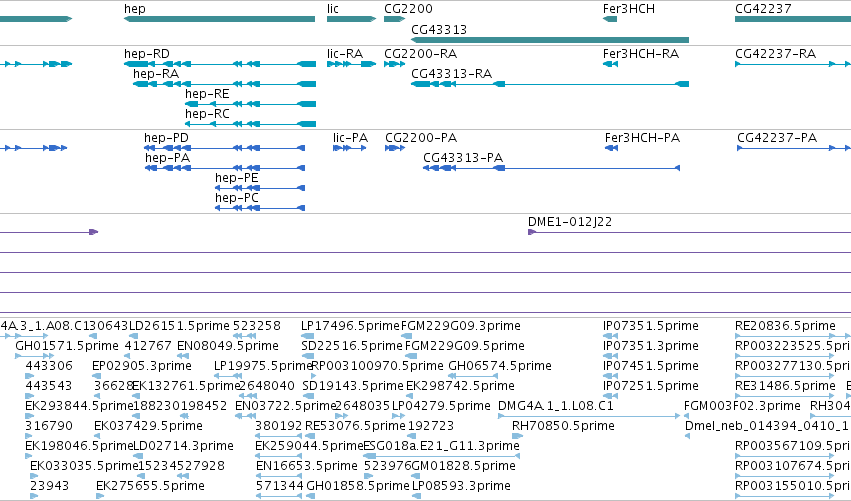
Task: Click the CG2200-RA transcript label
Action: tap(421, 54)
